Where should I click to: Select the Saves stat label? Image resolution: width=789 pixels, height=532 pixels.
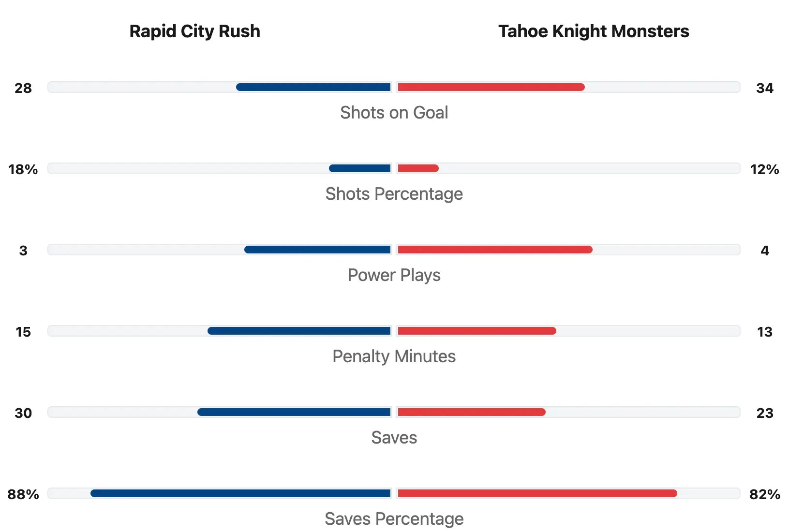point(394,438)
